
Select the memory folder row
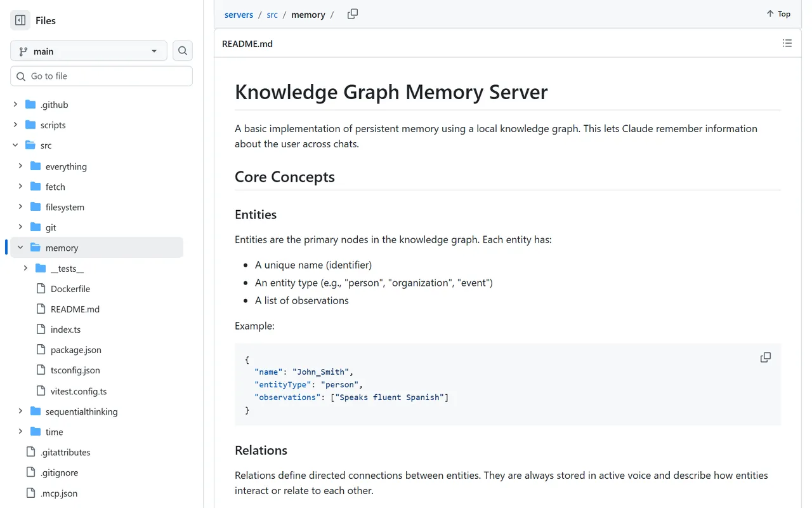[96, 248]
